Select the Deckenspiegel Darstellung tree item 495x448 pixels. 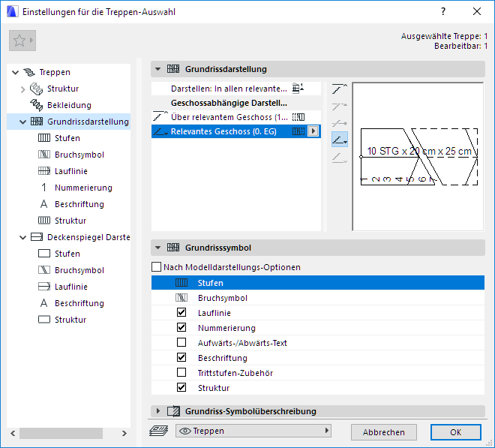coord(88,237)
